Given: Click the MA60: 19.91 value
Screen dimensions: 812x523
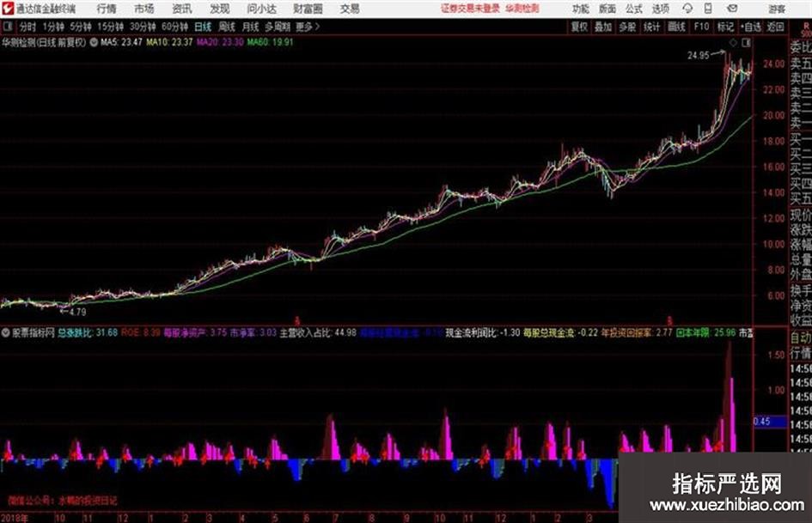Looking at the screenshot, I should pyautogui.click(x=270, y=42).
